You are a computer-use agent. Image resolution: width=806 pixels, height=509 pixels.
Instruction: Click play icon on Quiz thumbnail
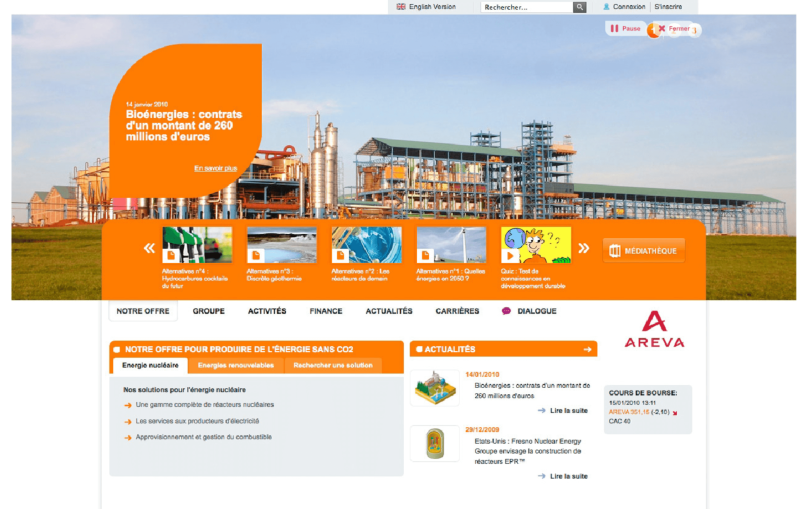point(510,256)
